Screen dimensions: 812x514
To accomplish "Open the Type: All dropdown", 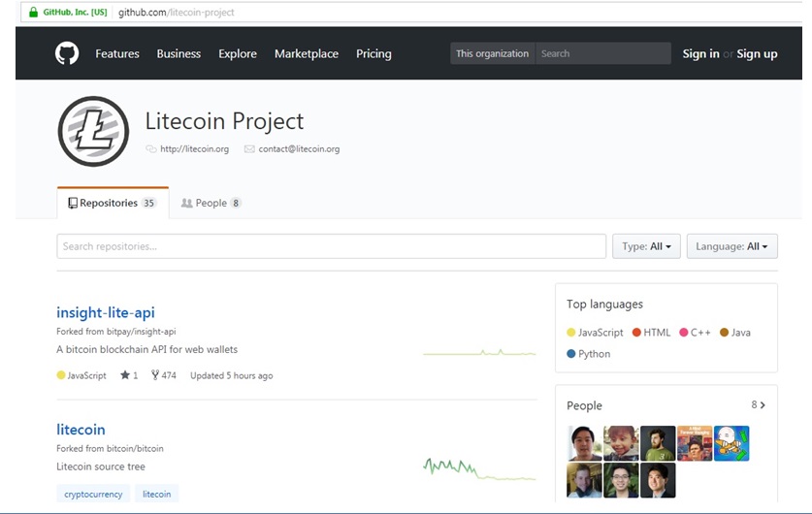I will click(x=646, y=246).
